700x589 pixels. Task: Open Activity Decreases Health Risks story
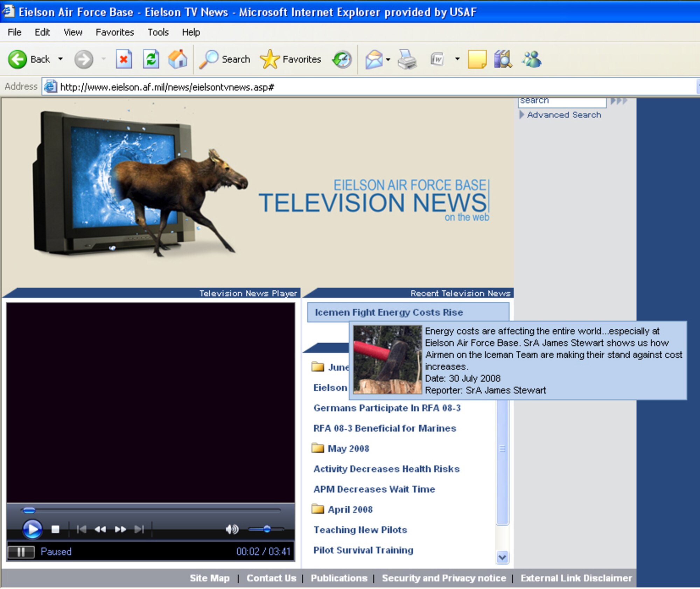pos(386,469)
